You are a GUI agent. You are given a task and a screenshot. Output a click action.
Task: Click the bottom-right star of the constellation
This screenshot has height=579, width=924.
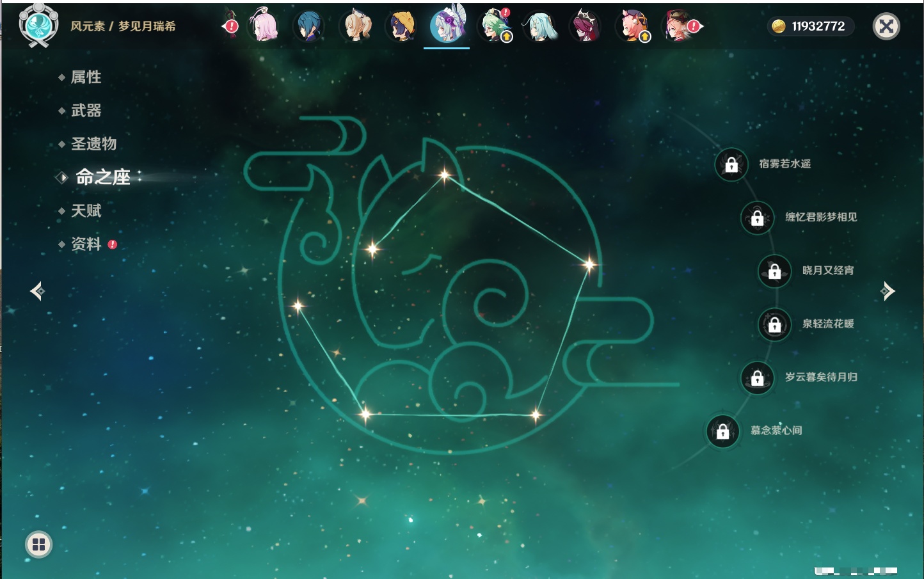click(536, 415)
